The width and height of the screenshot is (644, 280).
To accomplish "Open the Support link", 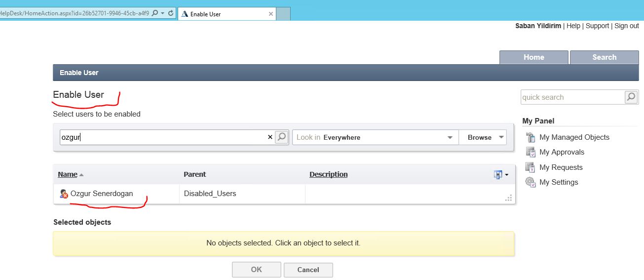I will (598, 26).
